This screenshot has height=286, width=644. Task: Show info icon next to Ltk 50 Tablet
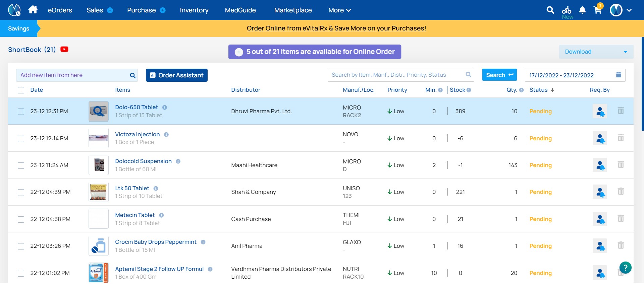(x=156, y=189)
